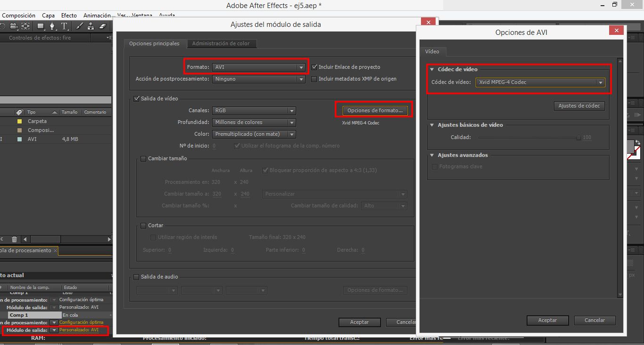Enable Incluir metadatos XMP de origen
Image resolution: width=644 pixels, height=345 pixels.
pos(314,79)
